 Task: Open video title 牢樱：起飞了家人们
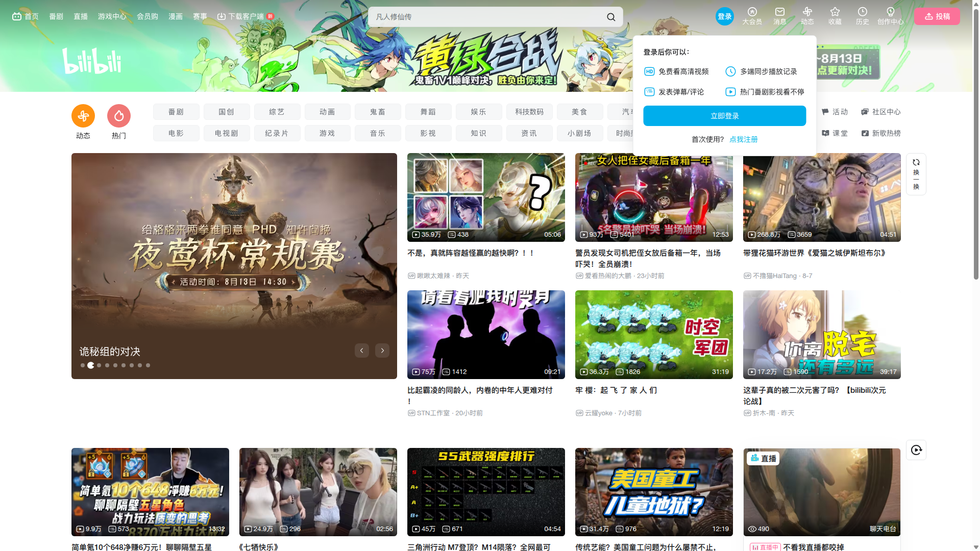pos(616,390)
